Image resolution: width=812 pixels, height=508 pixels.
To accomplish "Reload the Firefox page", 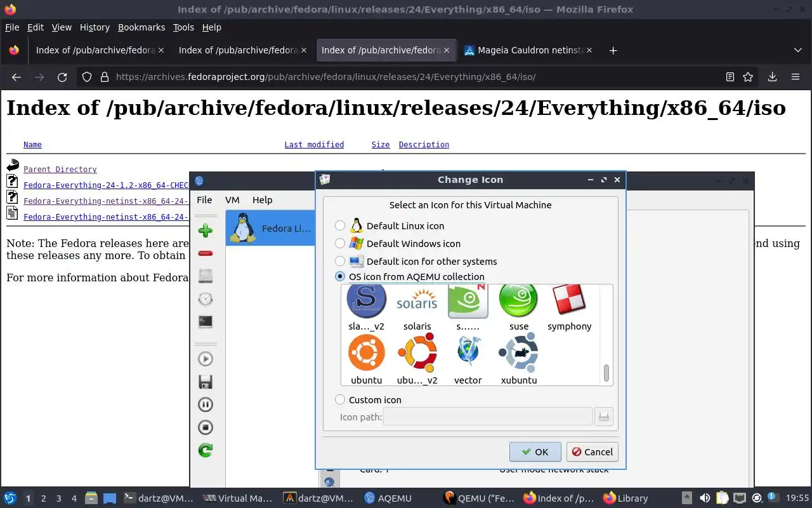I will [x=62, y=77].
